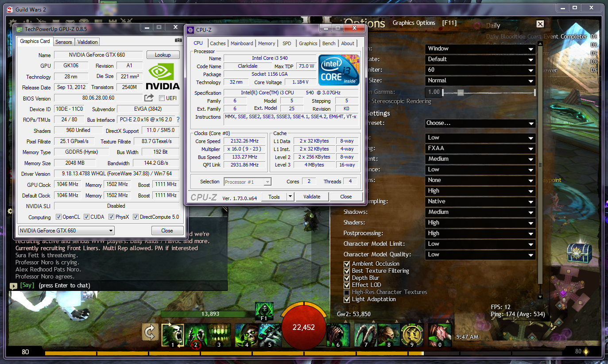Image resolution: width=608 pixels, height=364 pixels.
Task: Click the Tools button in CPU-Z
Action: point(274,197)
